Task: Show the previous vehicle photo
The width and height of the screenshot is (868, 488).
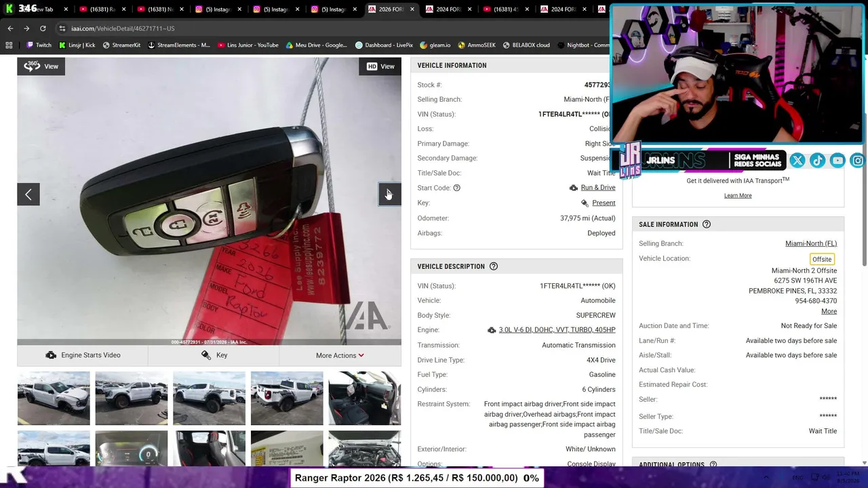Action: pyautogui.click(x=28, y=195)
